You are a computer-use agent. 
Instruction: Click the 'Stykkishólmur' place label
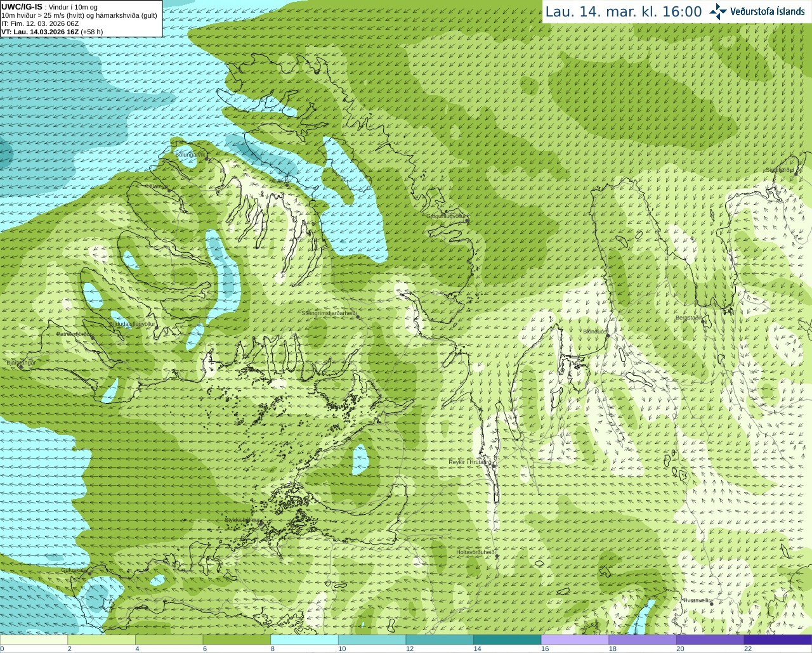click(243, 519)
